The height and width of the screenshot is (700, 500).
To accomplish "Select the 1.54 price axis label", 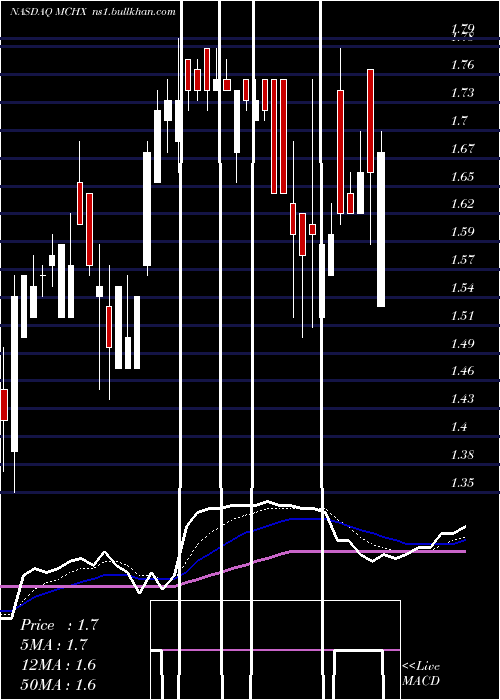I will [x=462, y=288].
